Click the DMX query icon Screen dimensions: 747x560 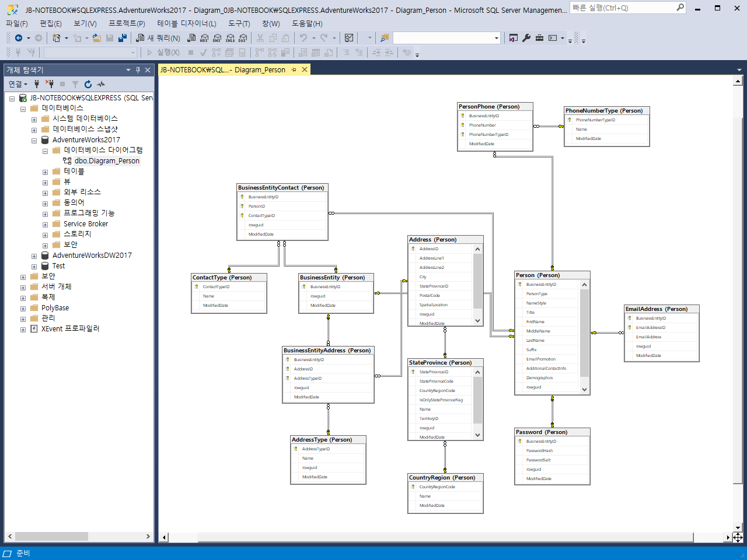(217, 38)
